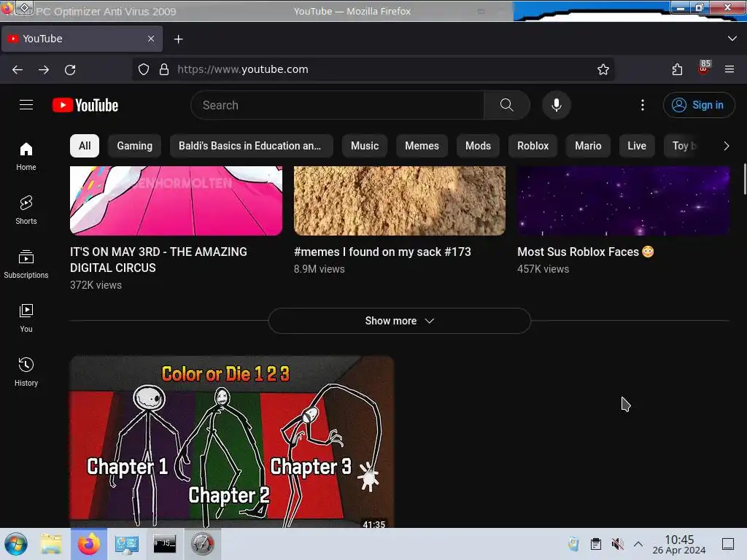
Task: Select Baldi's Basics in Education chip
Action: 251,146
